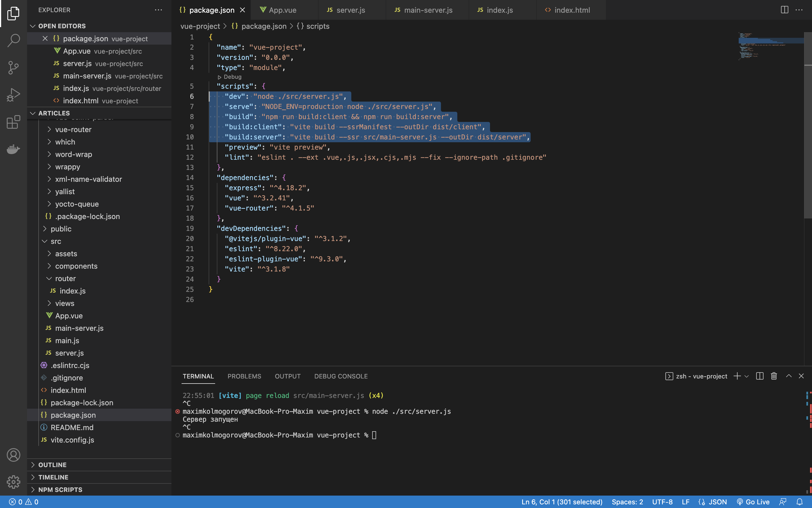Start Go Live server from the status bar
812x508 pixels.
click(x=753, y=502)
